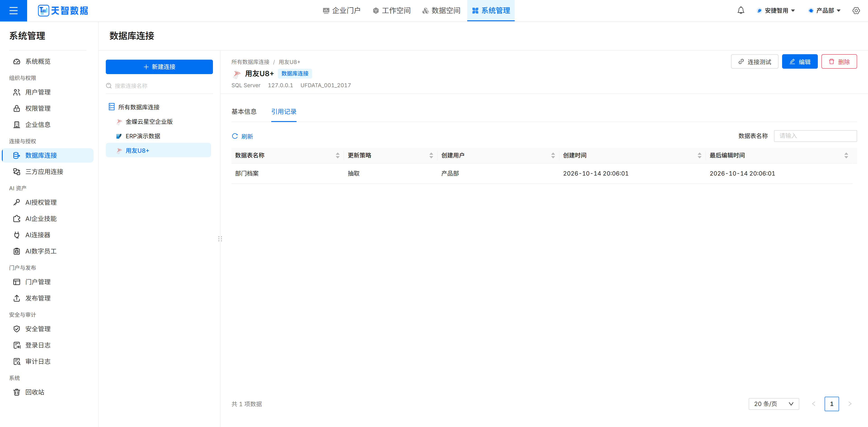868x427 pixels.
Task: Sort by 创建时间 column
Action: click(700, 155)
